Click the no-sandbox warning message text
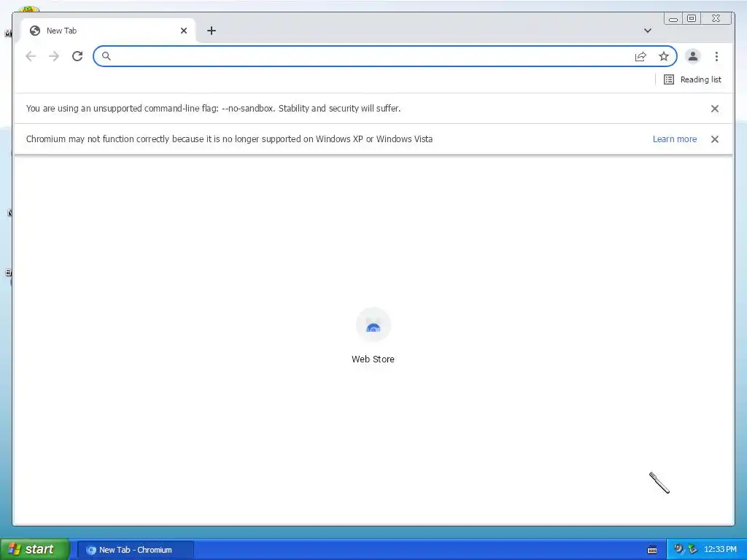 (213, 109)
